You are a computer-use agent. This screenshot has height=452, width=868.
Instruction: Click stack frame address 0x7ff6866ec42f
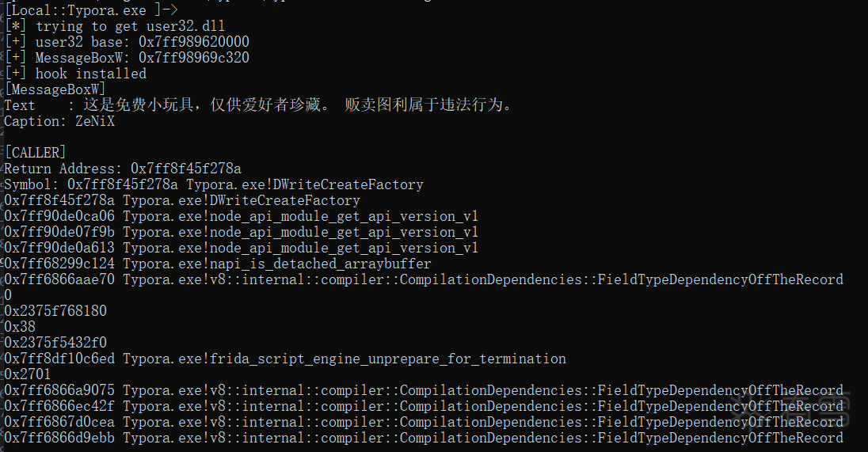coord(59,406)
